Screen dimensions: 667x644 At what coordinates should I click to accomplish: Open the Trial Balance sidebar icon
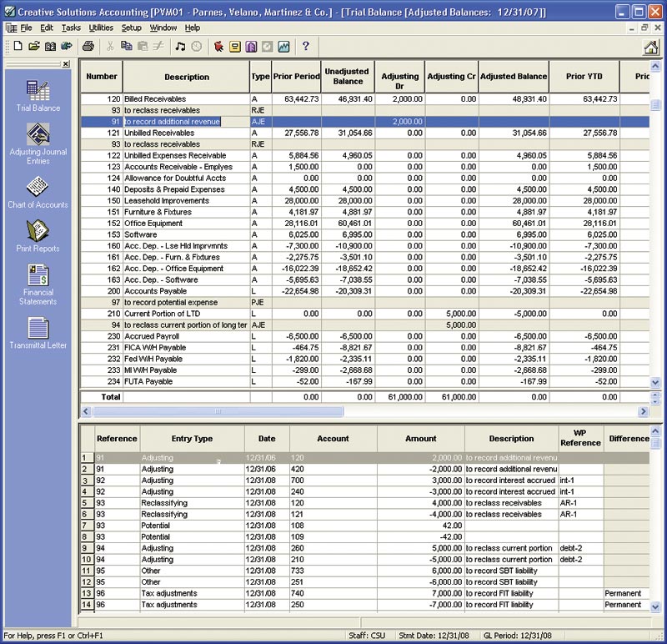38,95
